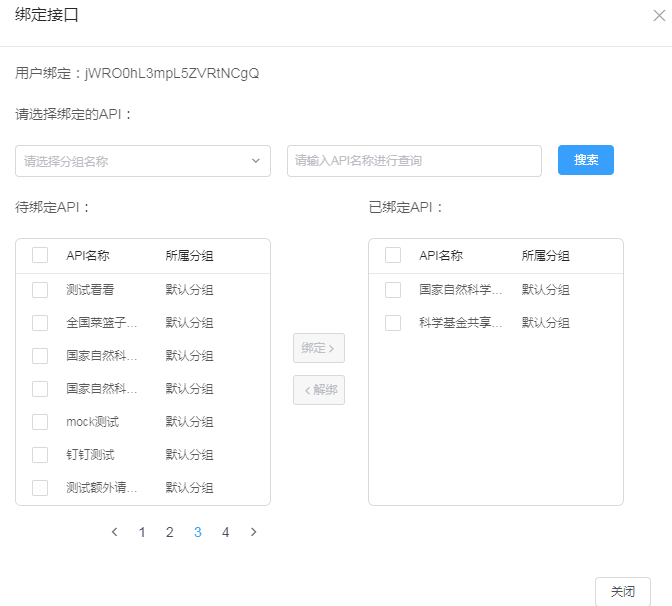Click the API name search input field
The width and height of the screenshot is (672, 606).
(x=414, y=161)
